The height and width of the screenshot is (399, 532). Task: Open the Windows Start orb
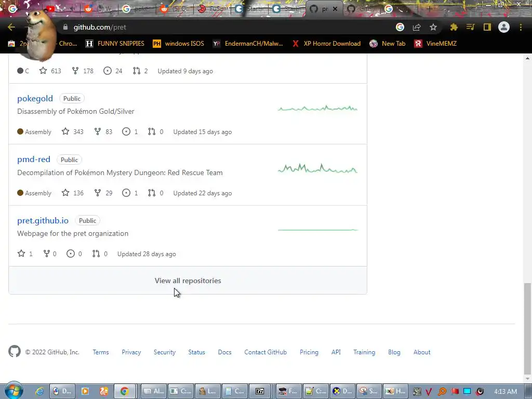14,391
